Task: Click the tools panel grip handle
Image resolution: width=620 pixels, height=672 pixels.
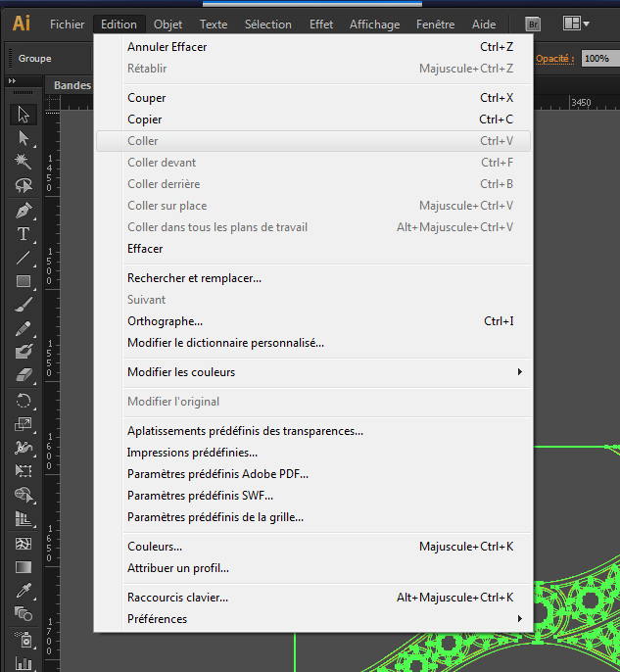Action: pyautogui.click(x=23, y=92)
